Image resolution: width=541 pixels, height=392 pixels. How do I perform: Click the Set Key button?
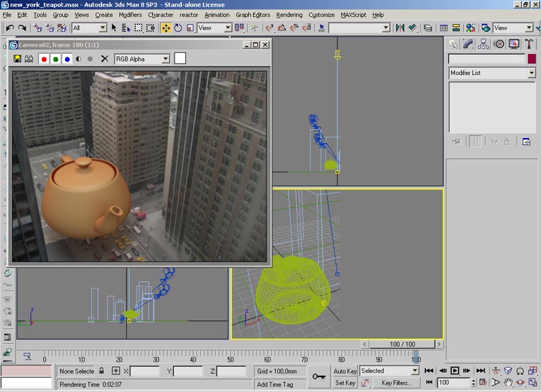tap(345, 383)
